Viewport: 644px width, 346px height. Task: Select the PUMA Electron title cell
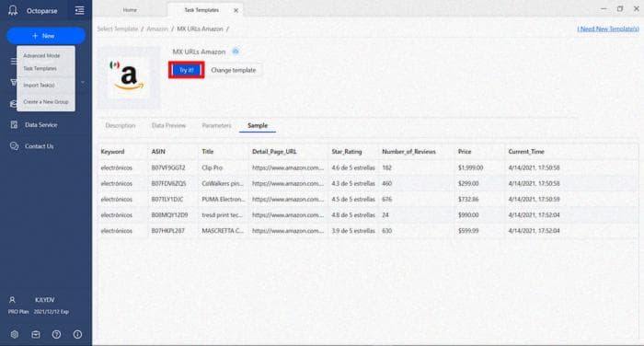(223, 200)
